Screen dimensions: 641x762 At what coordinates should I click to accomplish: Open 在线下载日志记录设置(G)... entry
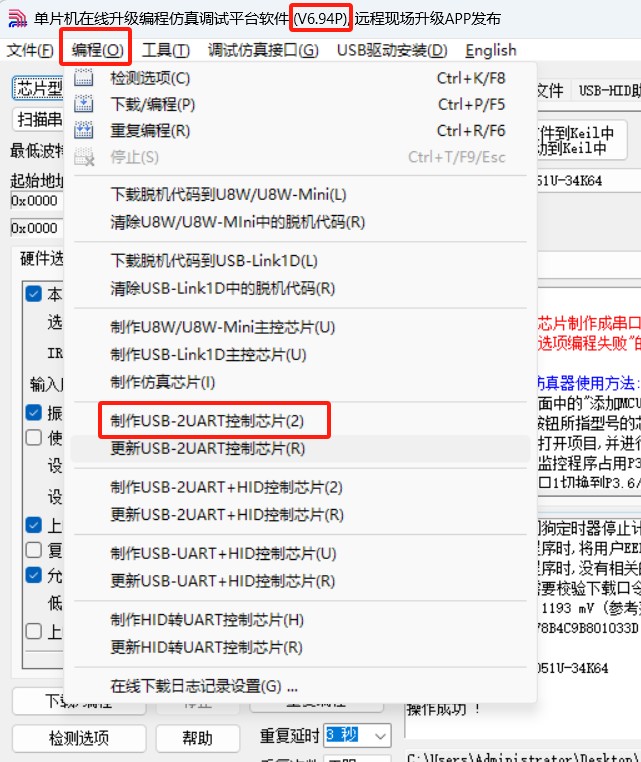(x=300, y=686)
